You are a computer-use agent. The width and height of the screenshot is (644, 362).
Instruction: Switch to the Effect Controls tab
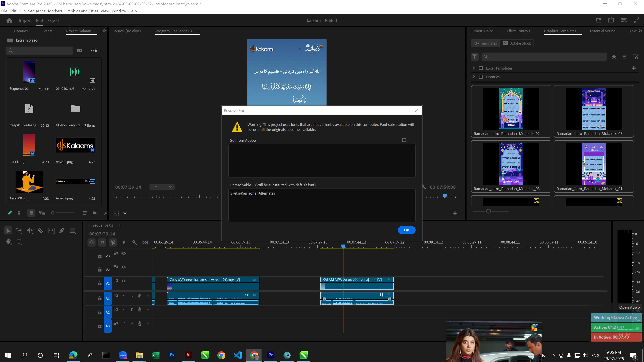pyautogui.click(x=518, y=31)
